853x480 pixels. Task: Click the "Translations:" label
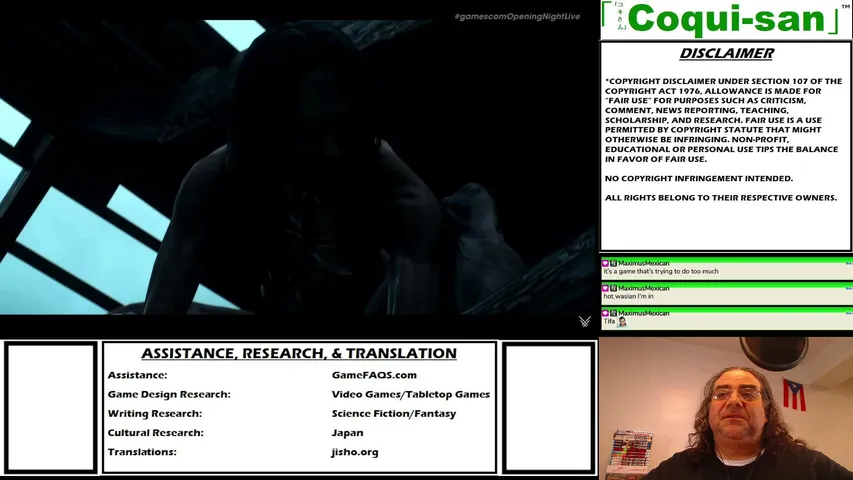pos(142,452)
